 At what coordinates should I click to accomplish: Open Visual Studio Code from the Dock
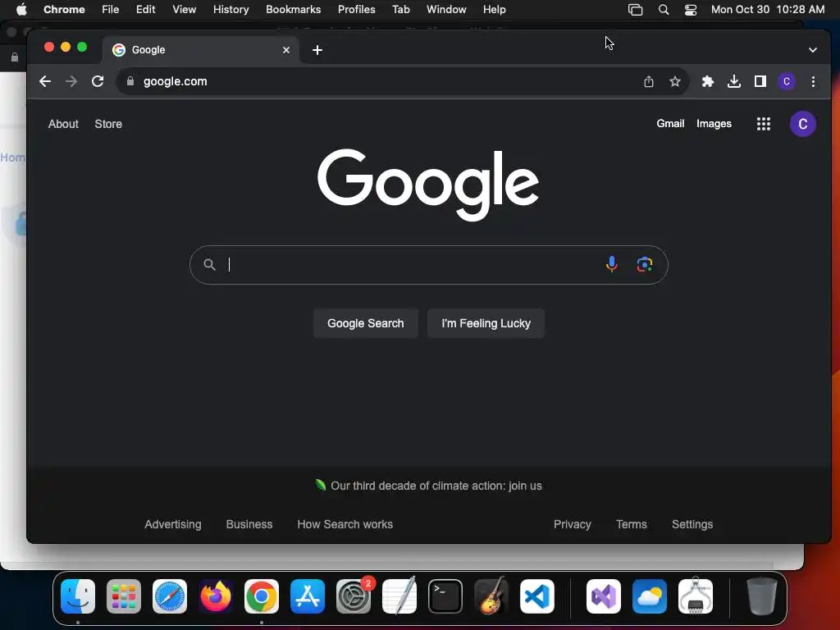point(537,596)
